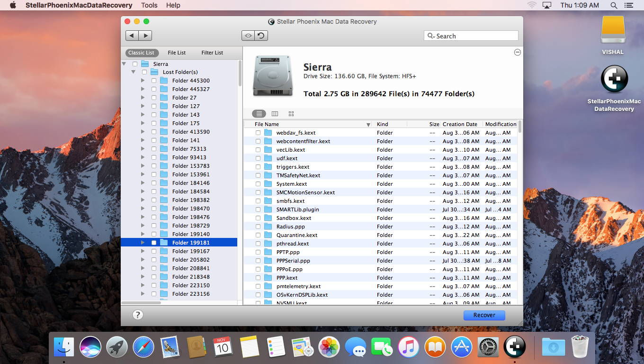Open App Store in dock

pos(462,347)
